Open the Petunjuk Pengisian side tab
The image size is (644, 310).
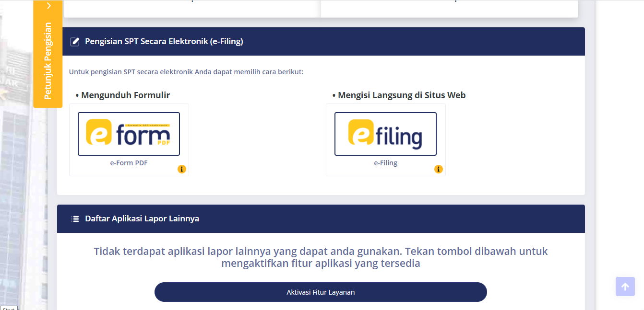(48, 61)
